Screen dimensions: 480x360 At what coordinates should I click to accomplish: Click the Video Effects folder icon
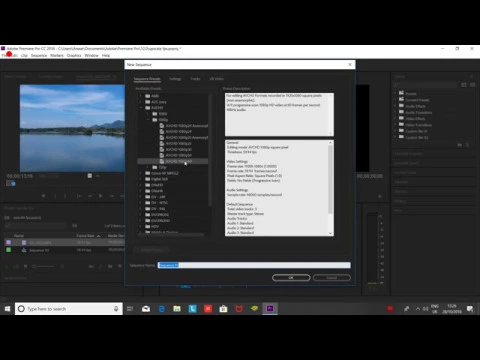coord(401,118)
